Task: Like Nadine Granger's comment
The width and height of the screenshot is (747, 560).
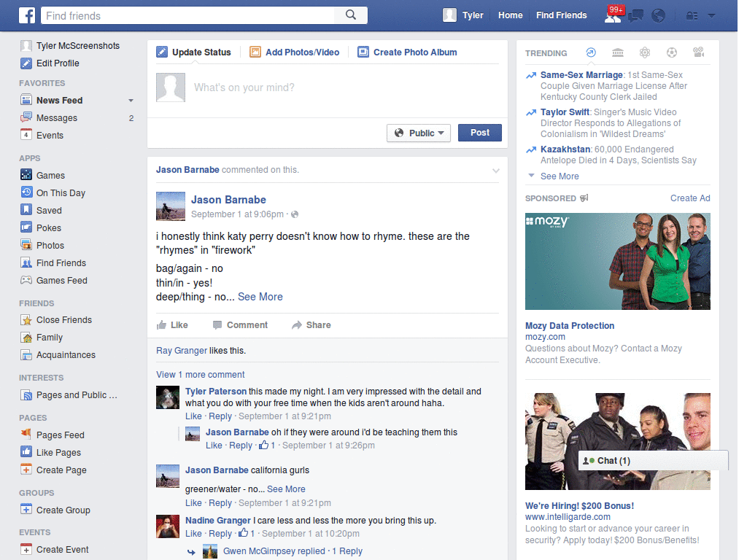Action: [193, 534]
